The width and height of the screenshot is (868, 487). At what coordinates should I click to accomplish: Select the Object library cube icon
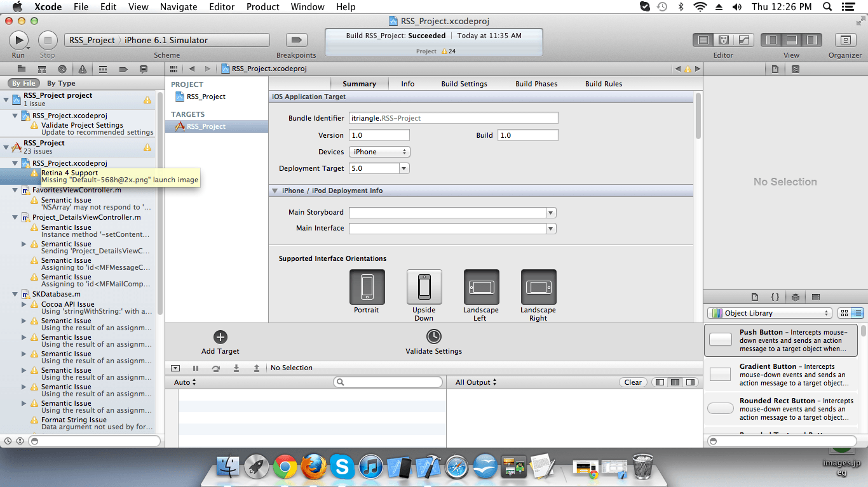(796, 297)
